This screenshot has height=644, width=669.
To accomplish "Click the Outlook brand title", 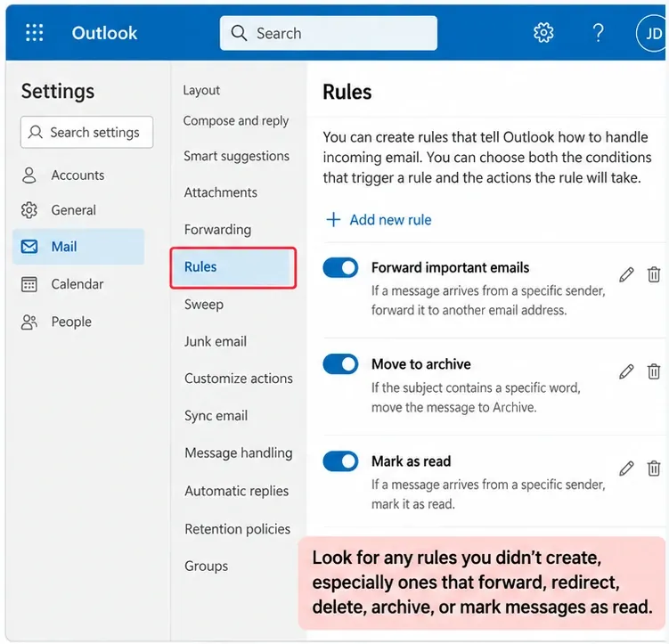I will point(104,33).
